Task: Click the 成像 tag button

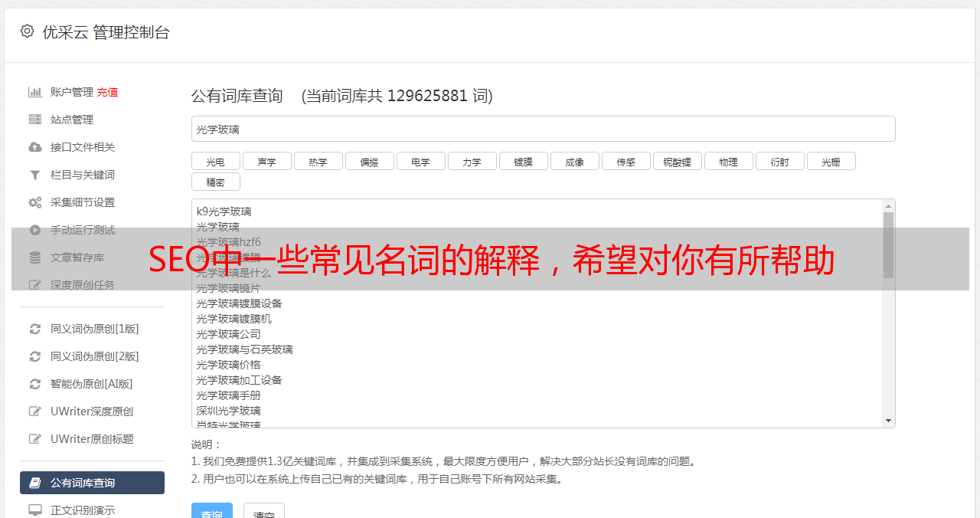Action: pos(574,161)
